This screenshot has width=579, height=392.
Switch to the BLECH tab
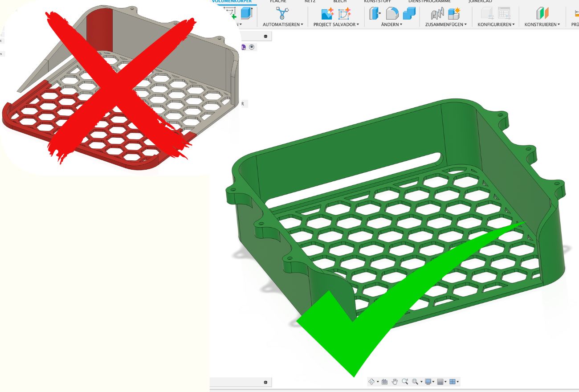[339, 1]
